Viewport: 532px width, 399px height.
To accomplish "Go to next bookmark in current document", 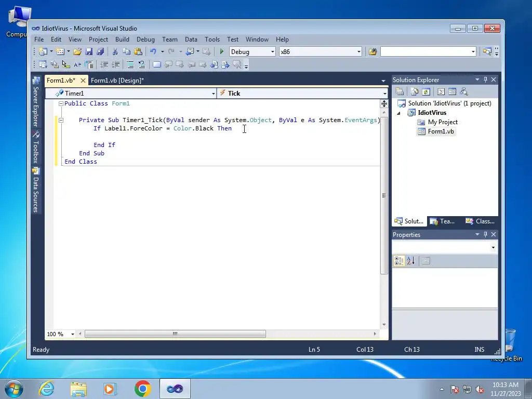I will pos(225,64).
